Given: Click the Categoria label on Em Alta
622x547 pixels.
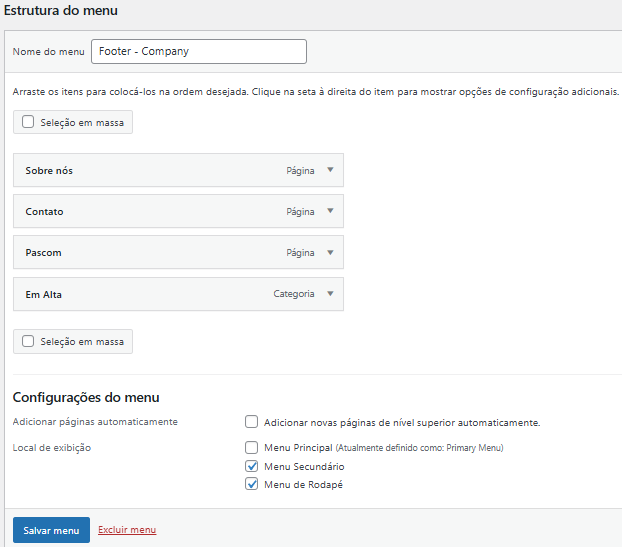Looking at the screenshot, I should 294,294.
